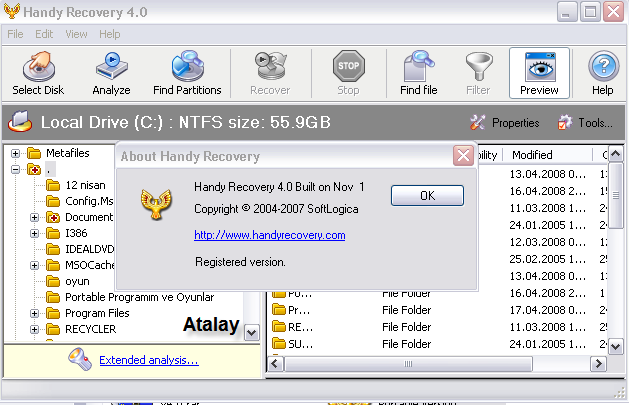Click the flashlight icon beside Extended analysis
The image size is (629, 405).
80,359
